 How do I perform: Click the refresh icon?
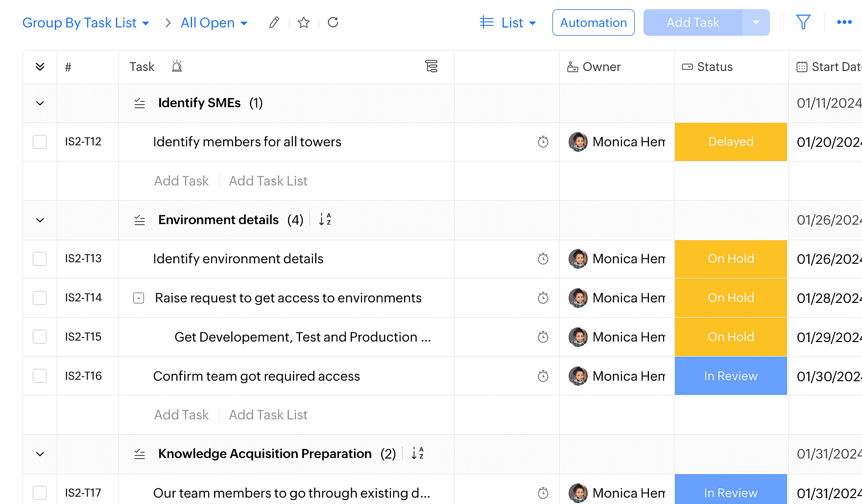click(x=333, y=23)
